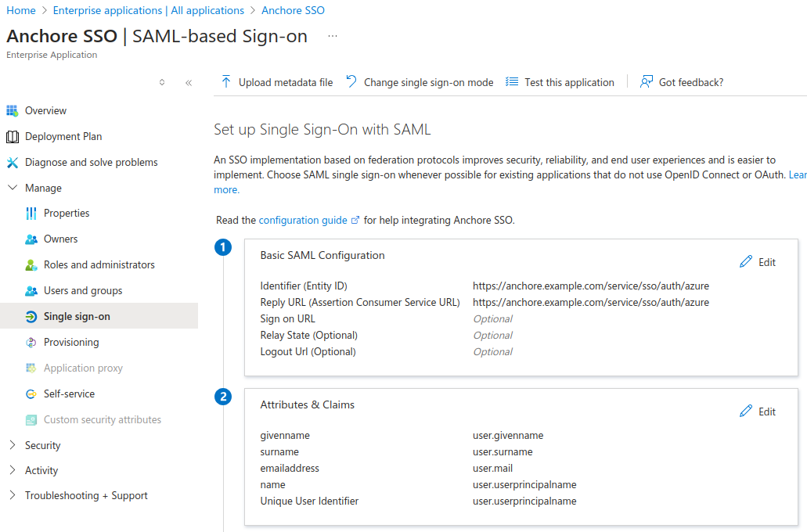Click the Change single sign-on mode icon
The image size is (807, 532).
point(351,82)
